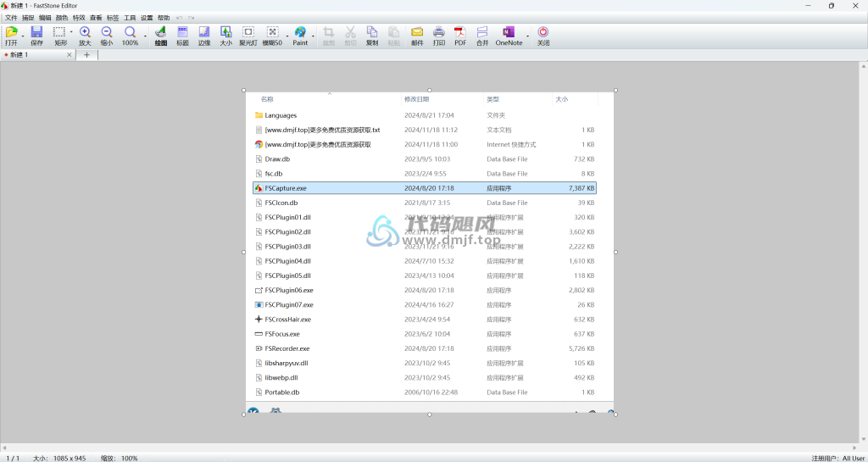Click the FSRecorder.exe file name in the image
The width and height of the screenshot is (868, 462).
coord(287,348)
